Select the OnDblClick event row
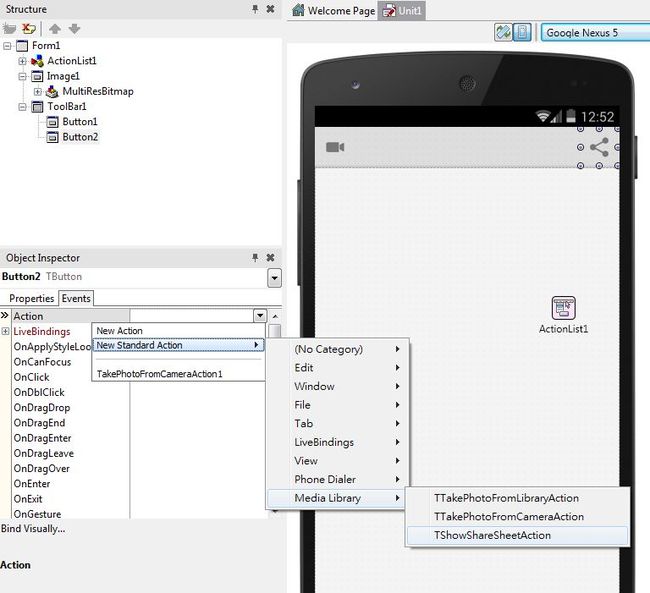 [70, 392]
